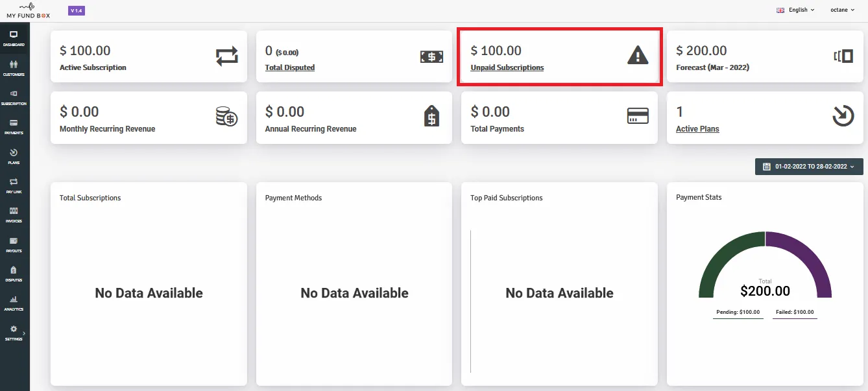868x391 pixels.
Task: Open the Invoices sidebar item
Action: coord(14,215)
